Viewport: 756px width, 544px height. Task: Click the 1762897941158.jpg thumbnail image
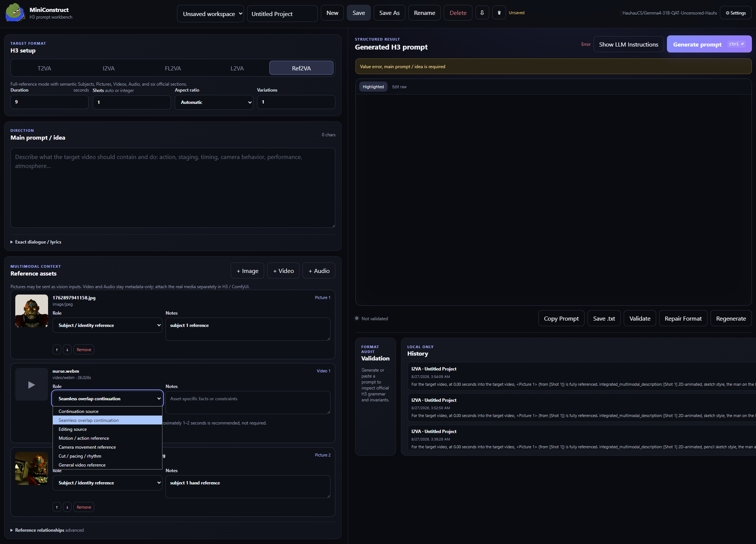pos(32,311)
